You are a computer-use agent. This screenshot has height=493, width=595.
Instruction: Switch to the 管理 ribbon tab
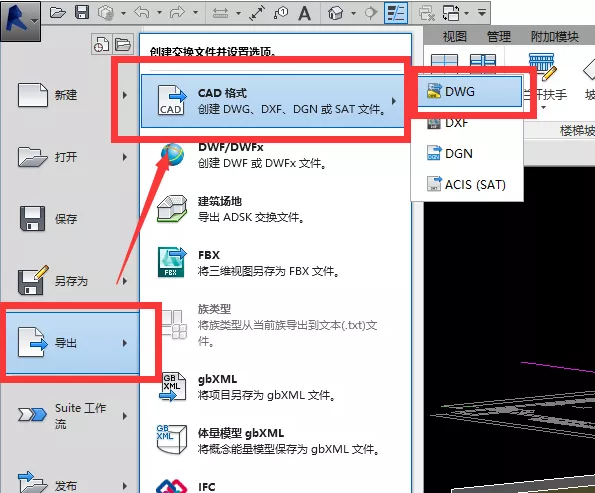499,36
